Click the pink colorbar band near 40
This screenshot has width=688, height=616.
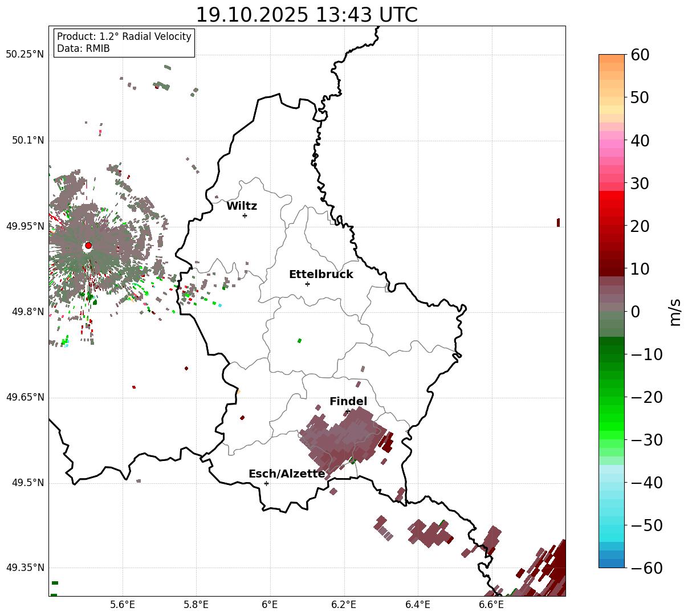pyautogui.click(x=612, y=144)
